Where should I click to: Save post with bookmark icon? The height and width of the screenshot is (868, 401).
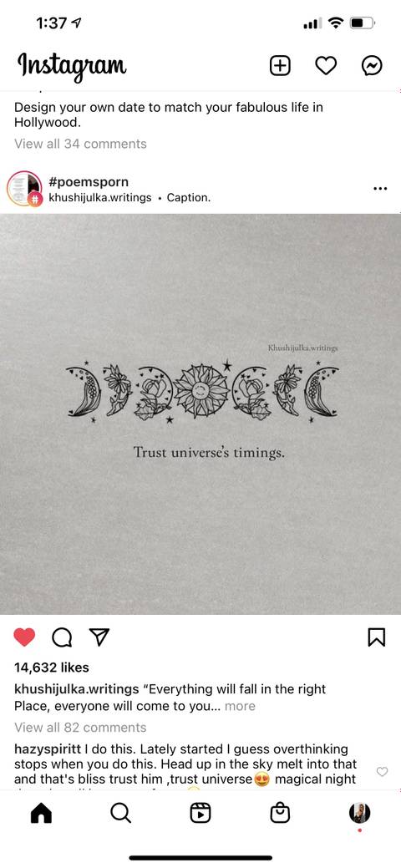[377, 637]
